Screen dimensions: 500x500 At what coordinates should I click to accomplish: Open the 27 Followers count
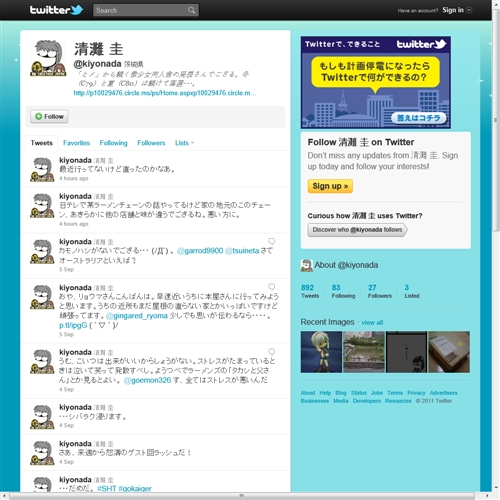[x=380, y=291]
